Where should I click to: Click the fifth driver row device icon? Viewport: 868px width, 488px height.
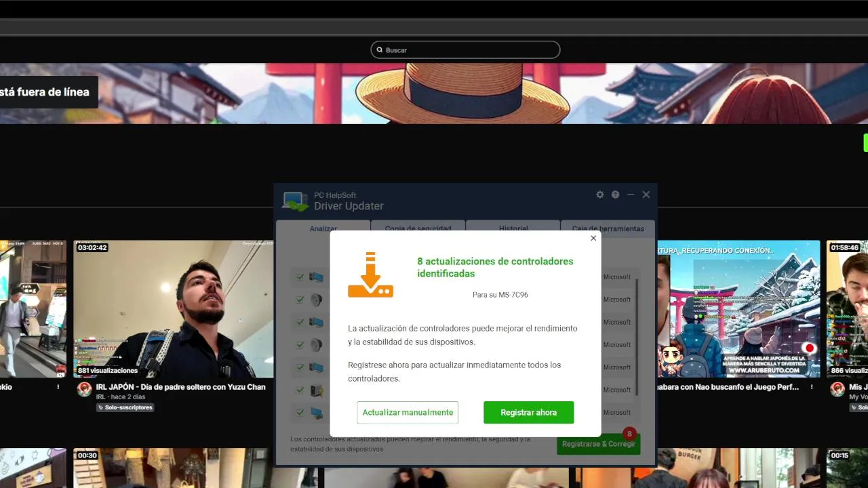pyautogui.click(x=316, y=367)
